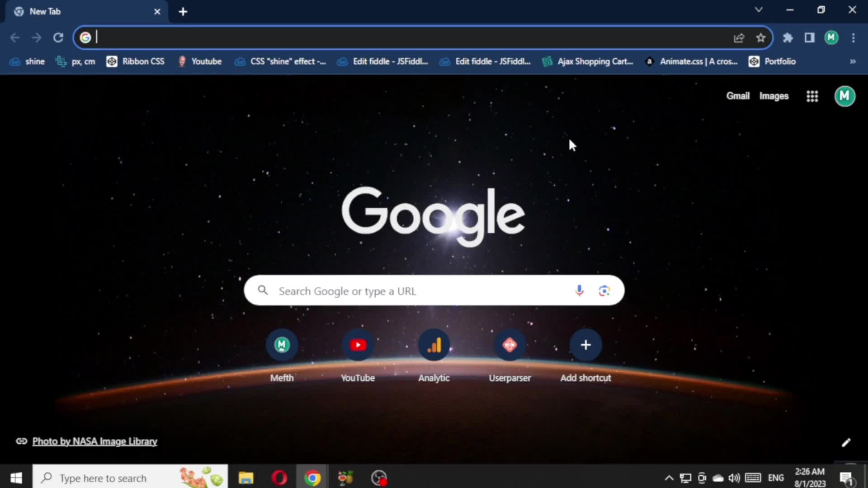The image size is (868, 488).
Task: Toggle the Chrome side panel
Action: (809, 38)
